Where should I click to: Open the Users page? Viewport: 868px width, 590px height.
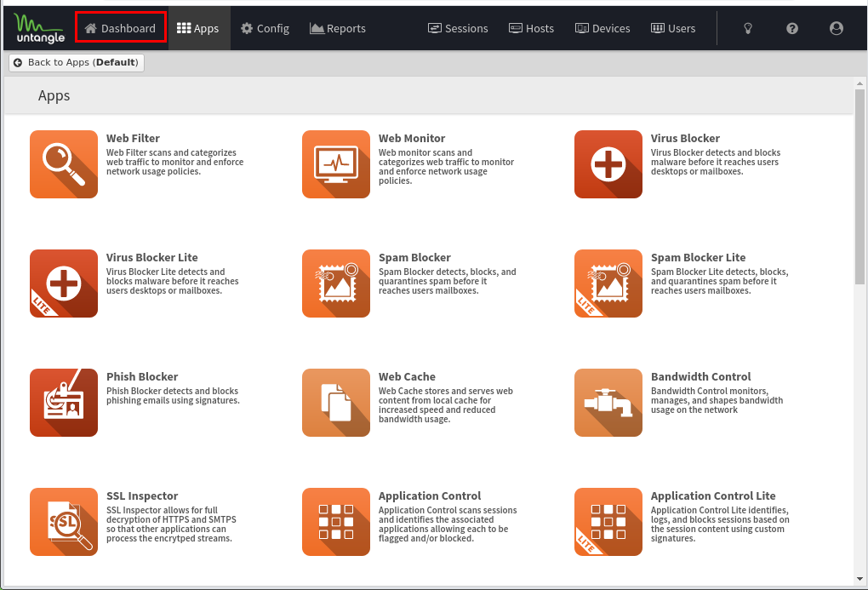tap(673, 28)
